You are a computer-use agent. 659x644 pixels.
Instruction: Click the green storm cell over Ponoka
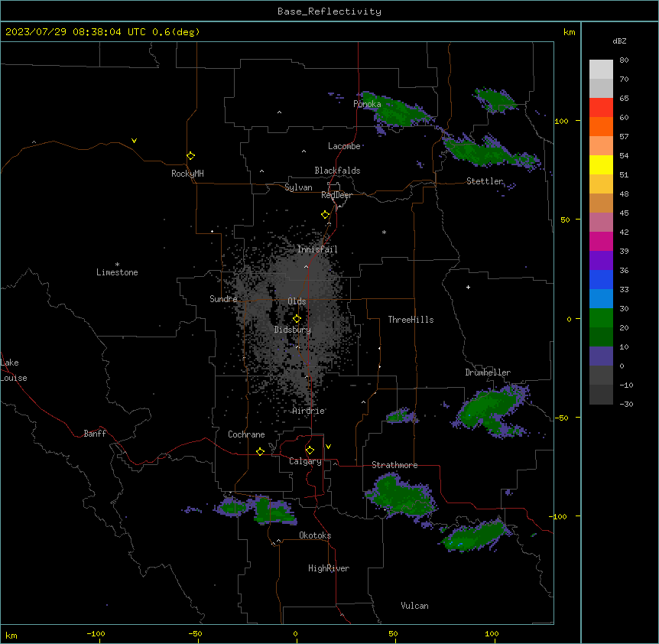(398, 112)
